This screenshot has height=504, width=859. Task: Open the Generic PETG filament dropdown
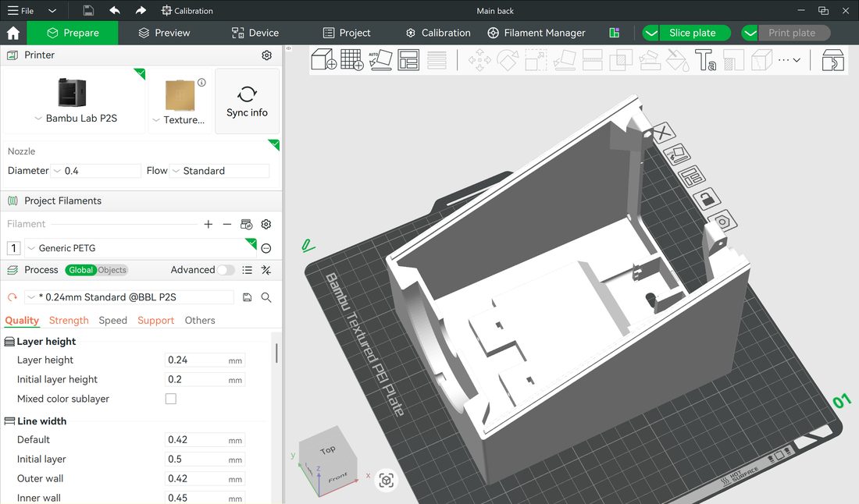pyautogui.click(x=141, y=248)
